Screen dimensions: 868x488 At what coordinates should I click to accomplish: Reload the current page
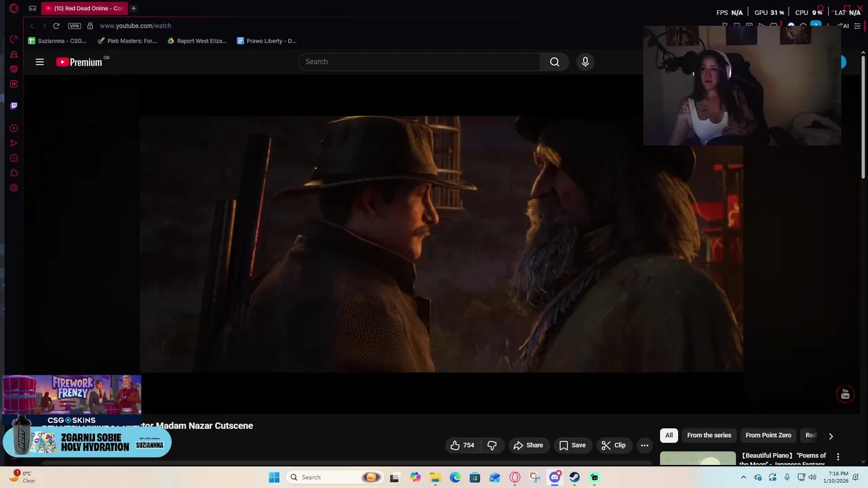click(56, 26)
